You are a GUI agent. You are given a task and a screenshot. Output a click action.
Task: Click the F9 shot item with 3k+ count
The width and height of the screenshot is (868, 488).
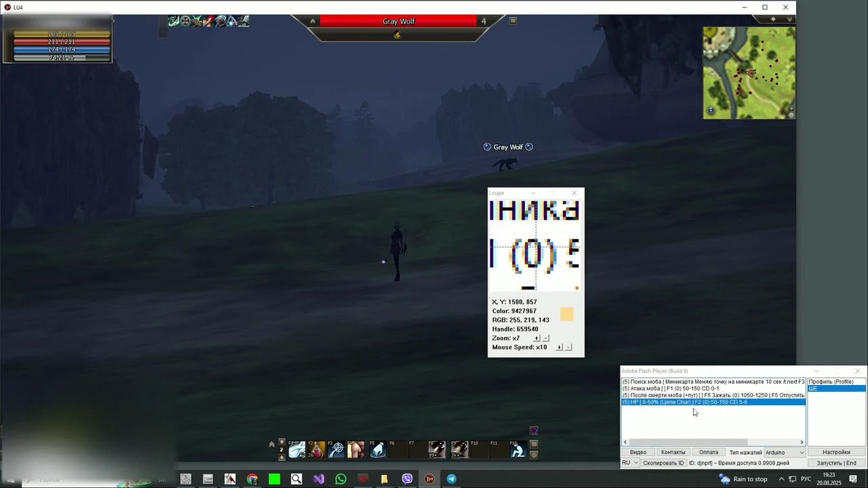coord(459,449)
